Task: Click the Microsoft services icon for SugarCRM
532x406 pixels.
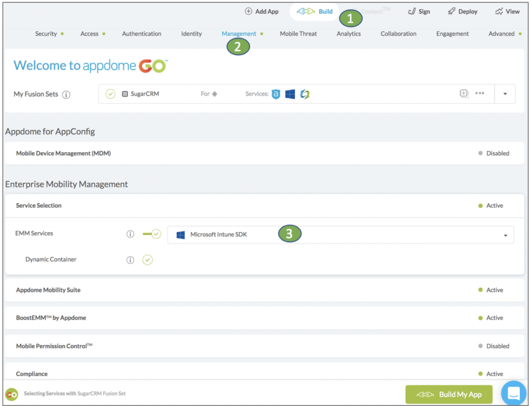Action: click(290, 94)
